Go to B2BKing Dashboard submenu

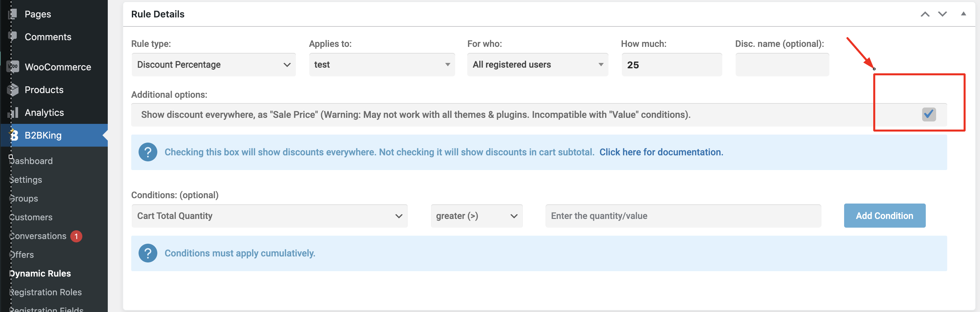tap(31, 161)
